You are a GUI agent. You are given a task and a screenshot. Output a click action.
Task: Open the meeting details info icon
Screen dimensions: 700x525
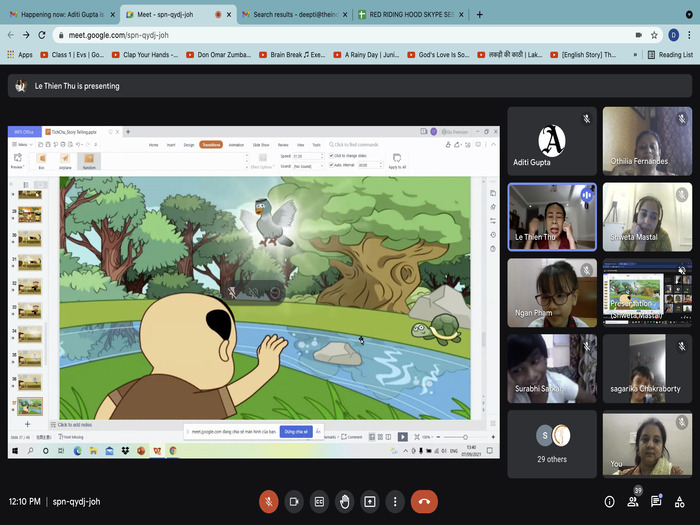tap(609, 502)
